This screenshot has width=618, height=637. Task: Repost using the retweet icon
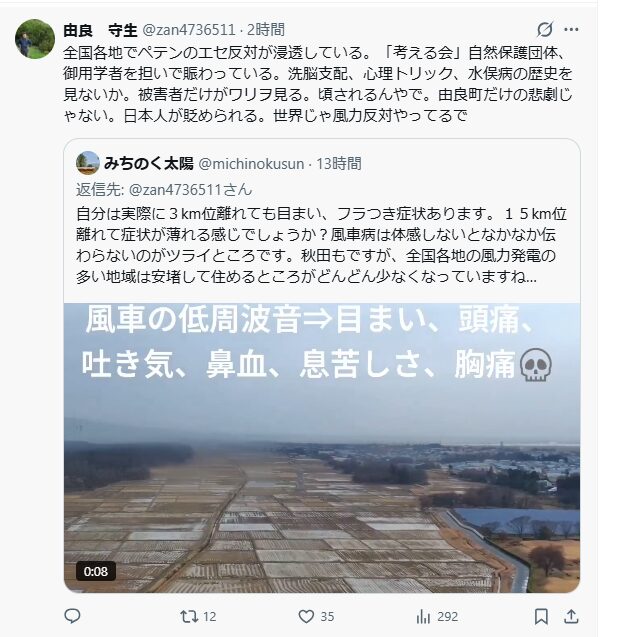click(x=189, y=617)
